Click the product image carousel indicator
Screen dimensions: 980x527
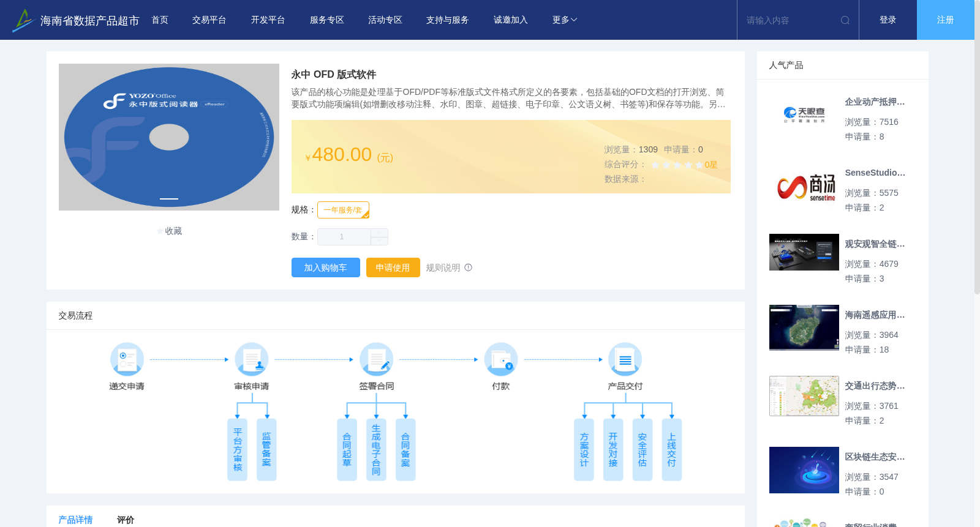[169, 198]
